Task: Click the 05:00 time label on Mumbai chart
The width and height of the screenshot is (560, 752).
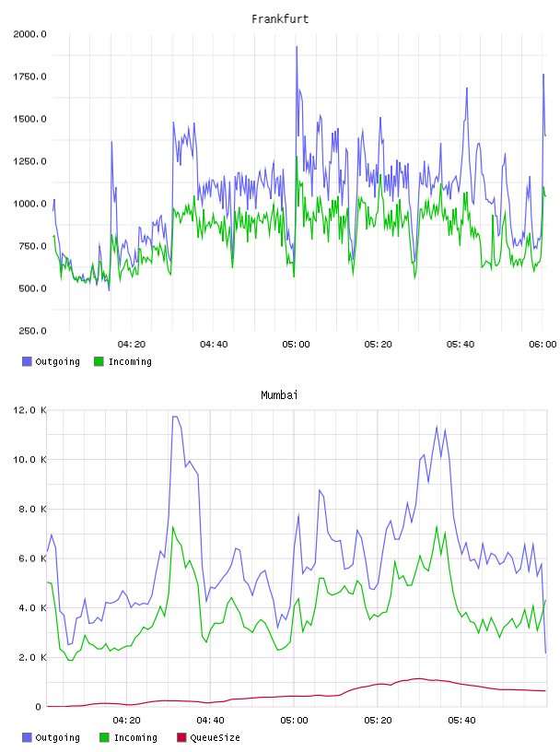Action: point(294,721)
